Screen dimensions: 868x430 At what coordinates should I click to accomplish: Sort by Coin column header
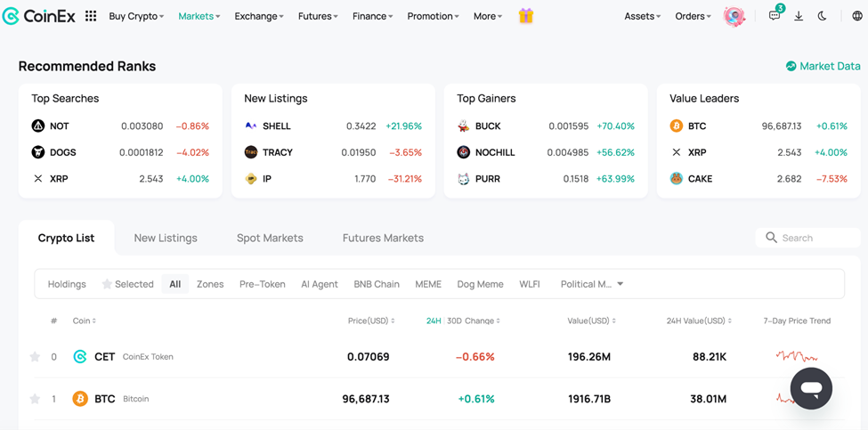pyautogui.click(x=85, y=320)
